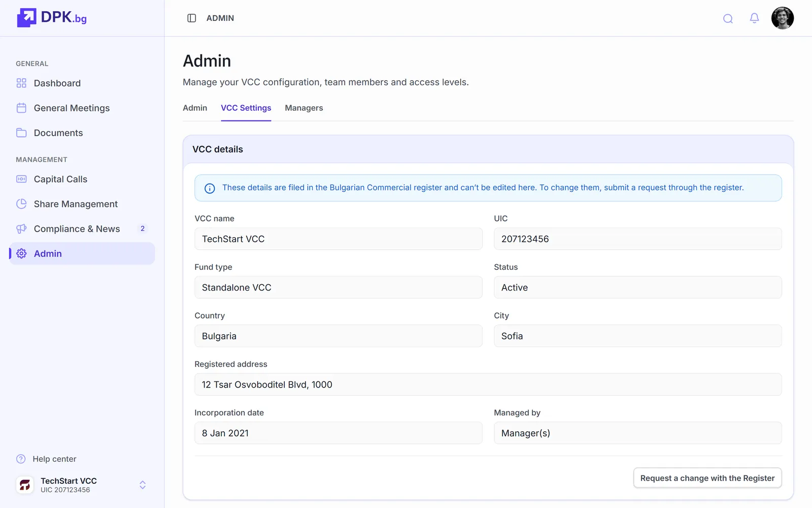812x508 pixels.
Task: Click the Country field Bulgaria
Action: tap(339, 336)
